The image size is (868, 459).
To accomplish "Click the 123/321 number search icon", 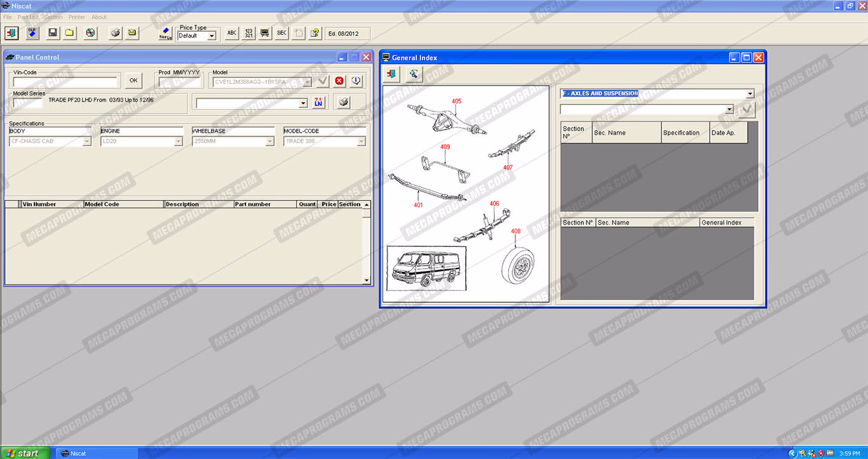I will tap(248, 33).
